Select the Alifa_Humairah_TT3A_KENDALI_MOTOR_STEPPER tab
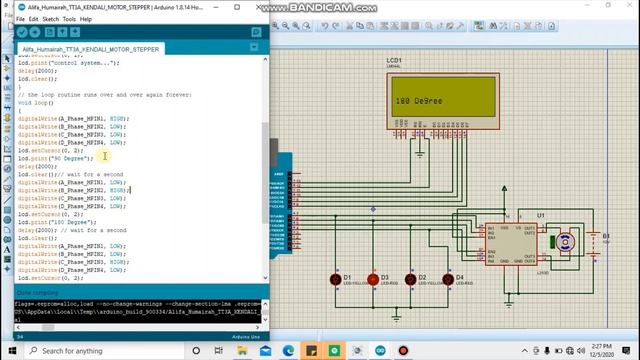This screenshot has width=640, height=360. [x=91, y=49]
